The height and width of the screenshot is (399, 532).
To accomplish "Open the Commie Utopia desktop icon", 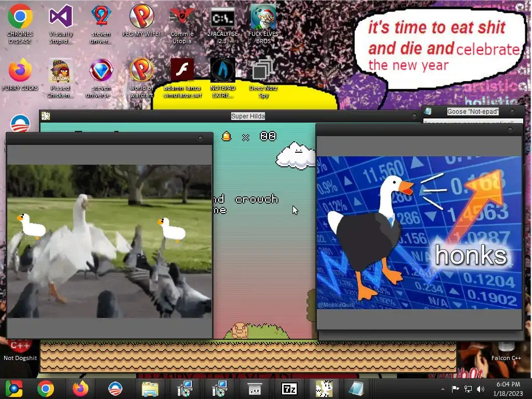I will coord(182,24).
